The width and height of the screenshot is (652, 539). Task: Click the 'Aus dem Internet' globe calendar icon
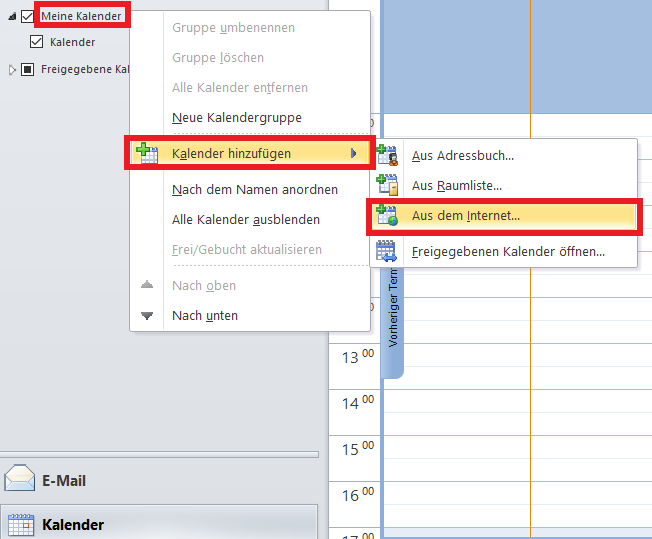(387, 215)
